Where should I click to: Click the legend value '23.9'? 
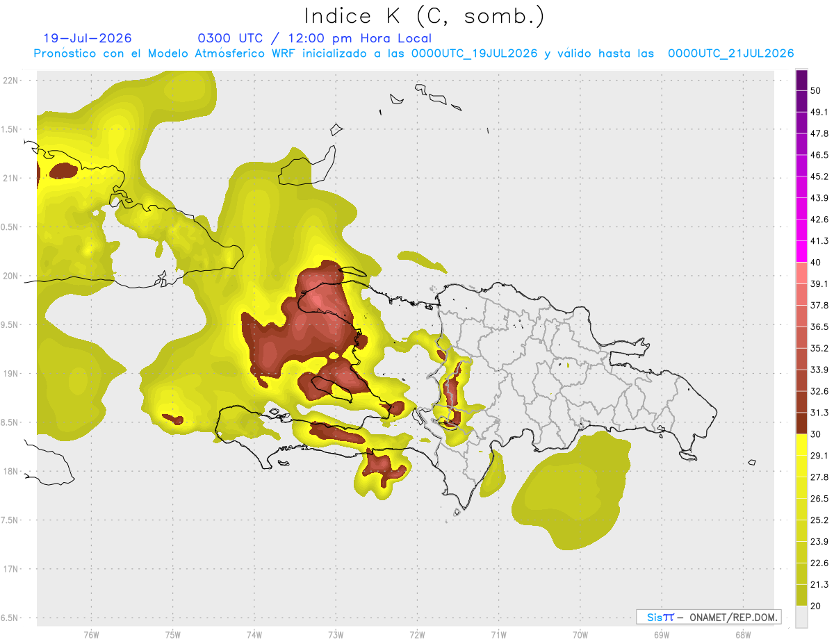pos(819,542)
